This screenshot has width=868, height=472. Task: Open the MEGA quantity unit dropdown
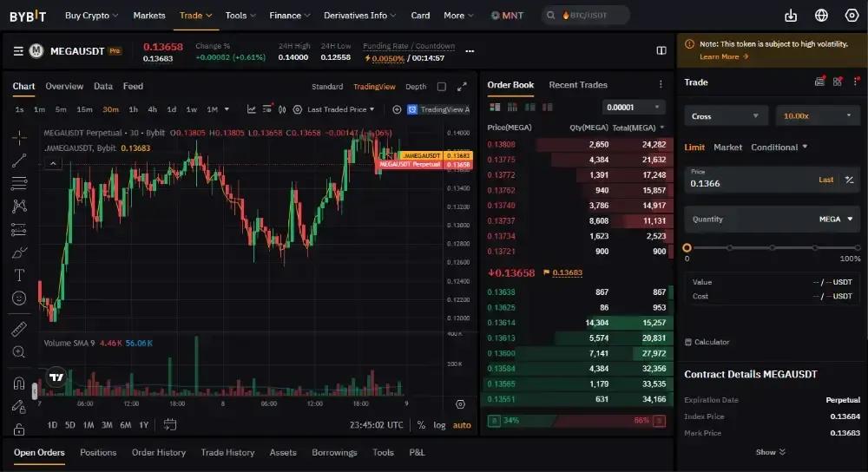tap(836, 220)
